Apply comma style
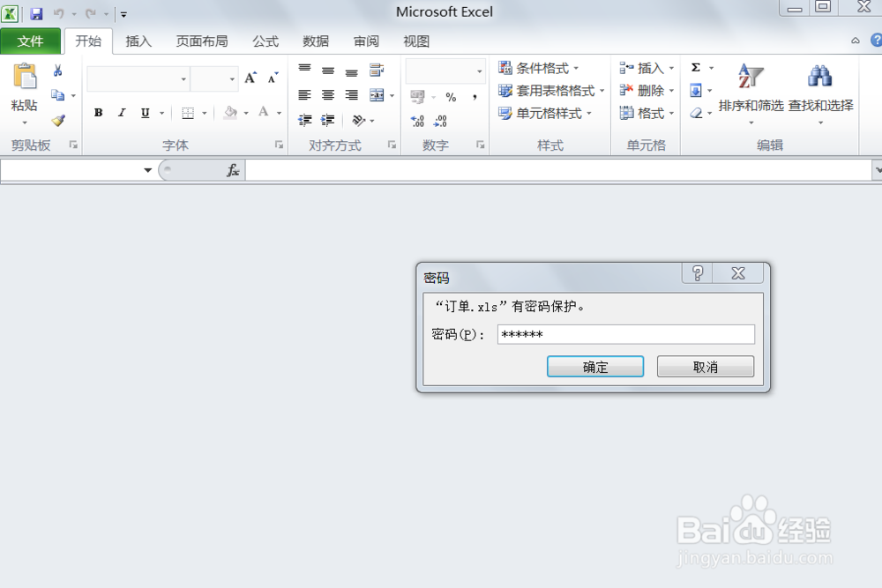Image resolution: width=882 pixels, height=588 pixels. click(475, 97)
